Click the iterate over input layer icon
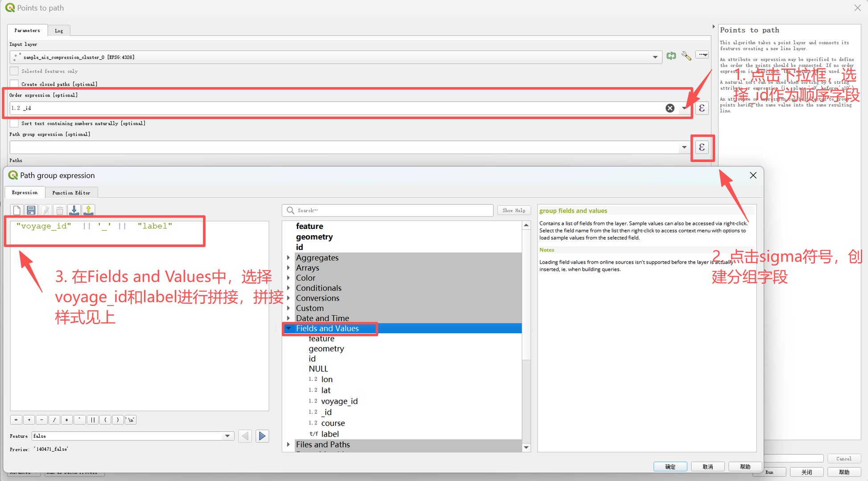Screen dimensions: 868x481 (x=671, y=56)
